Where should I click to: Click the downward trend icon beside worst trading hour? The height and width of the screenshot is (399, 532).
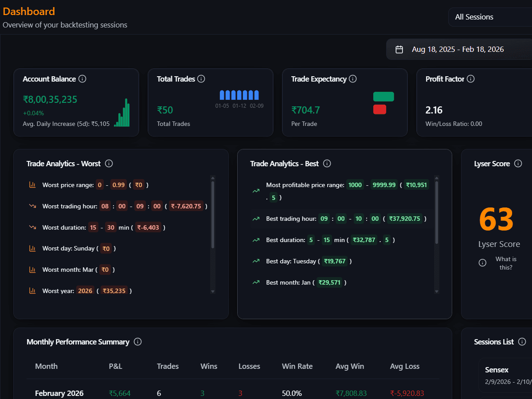click(32, 206)
